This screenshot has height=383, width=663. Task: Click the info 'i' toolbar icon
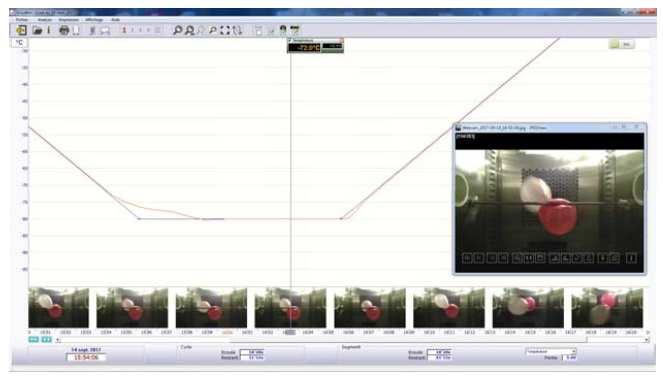[49, 30]
